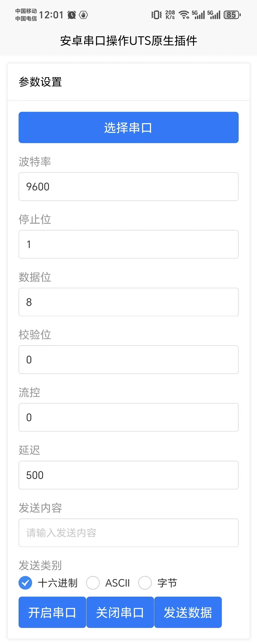This screenshot has width=257, height=644.
Task: Select the ASCII radio option
Action: tap(93, 583)
